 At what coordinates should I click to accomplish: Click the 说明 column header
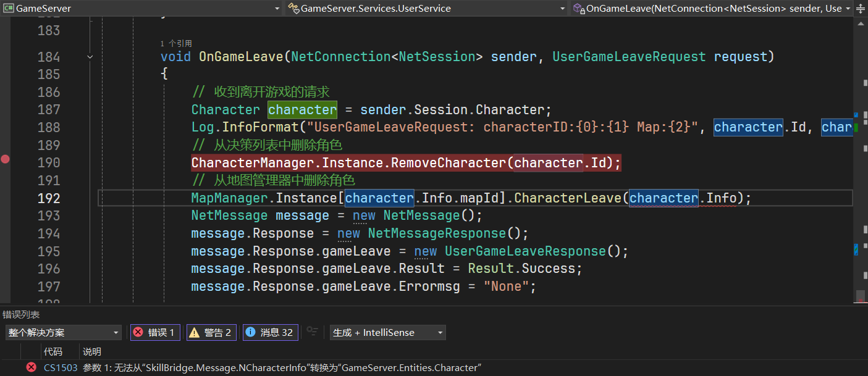click(x=92, y=351)
